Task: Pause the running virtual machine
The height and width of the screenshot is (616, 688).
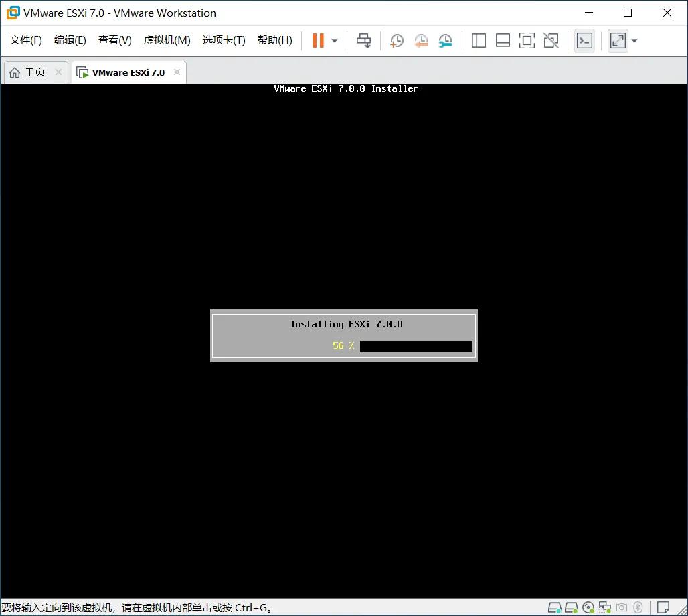Action: tap(317, 40)
